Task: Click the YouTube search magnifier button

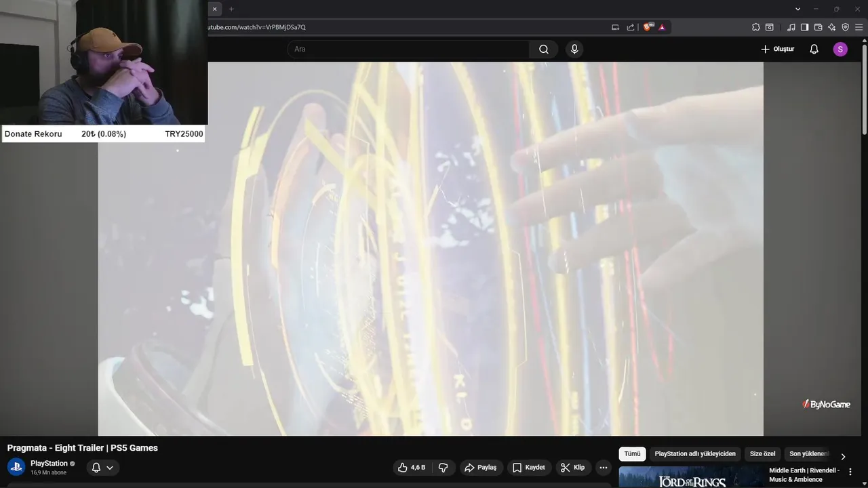Action: [544, 49]
